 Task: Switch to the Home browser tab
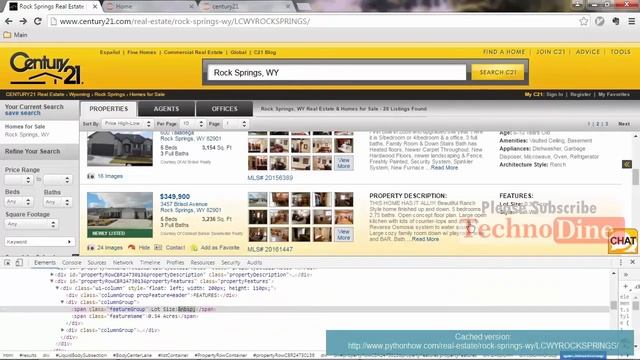(149, 7)
